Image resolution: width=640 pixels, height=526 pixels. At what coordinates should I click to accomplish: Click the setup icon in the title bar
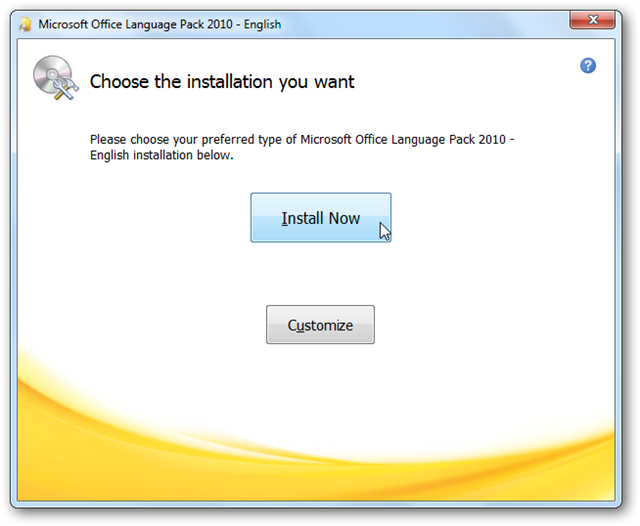point(25,24)
